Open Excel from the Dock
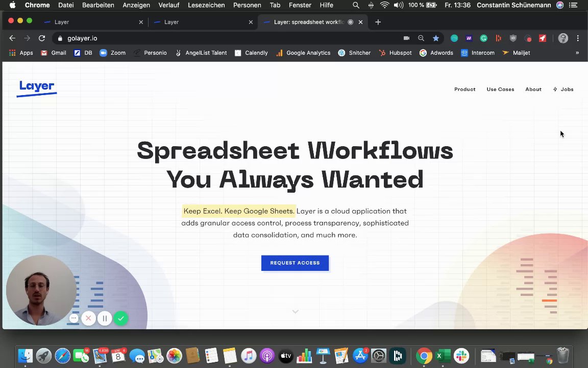This screenshot has height=368, width=588. click(443, 356)
